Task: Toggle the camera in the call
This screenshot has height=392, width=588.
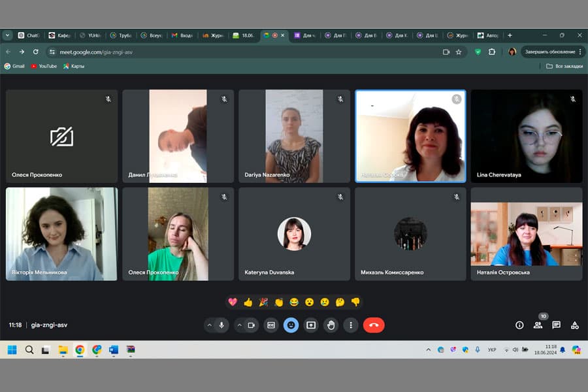Action: pyautogui.click(x=252, y=325)
